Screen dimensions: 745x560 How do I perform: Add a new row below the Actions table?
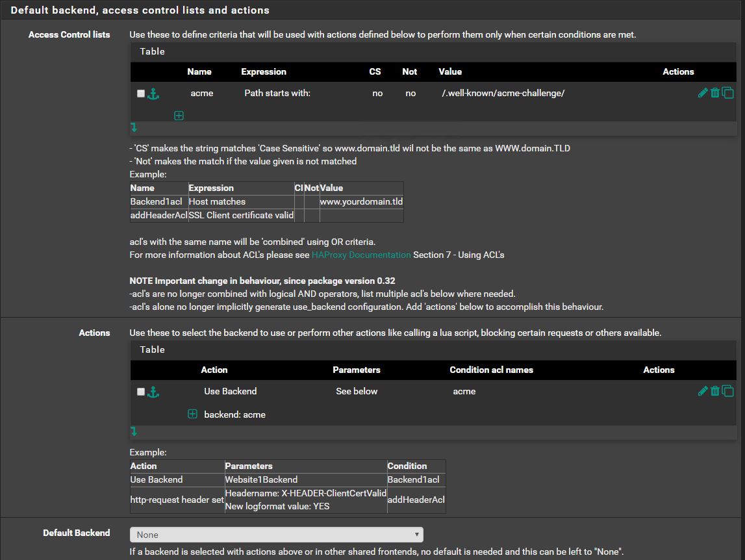coord(134,431)
